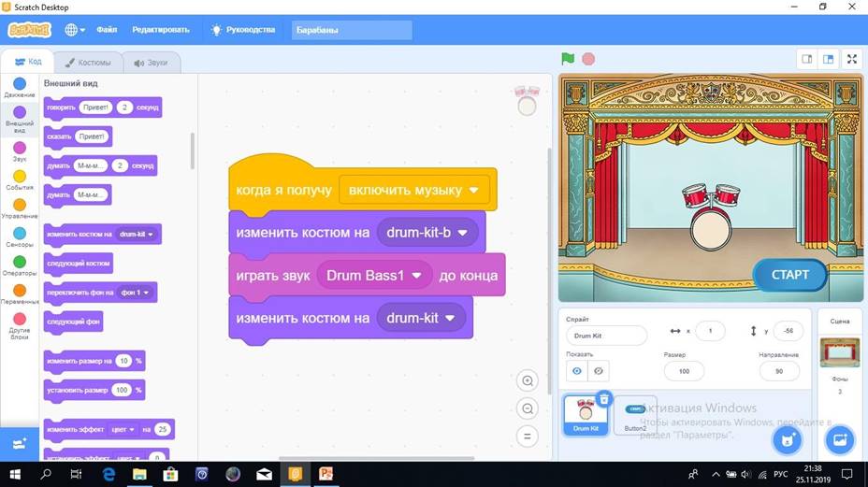The width and height of the screenshot is (868, 487).
Task: Open the Drum Bass1 sound dropdown
Action: click(x=417, y=276)
